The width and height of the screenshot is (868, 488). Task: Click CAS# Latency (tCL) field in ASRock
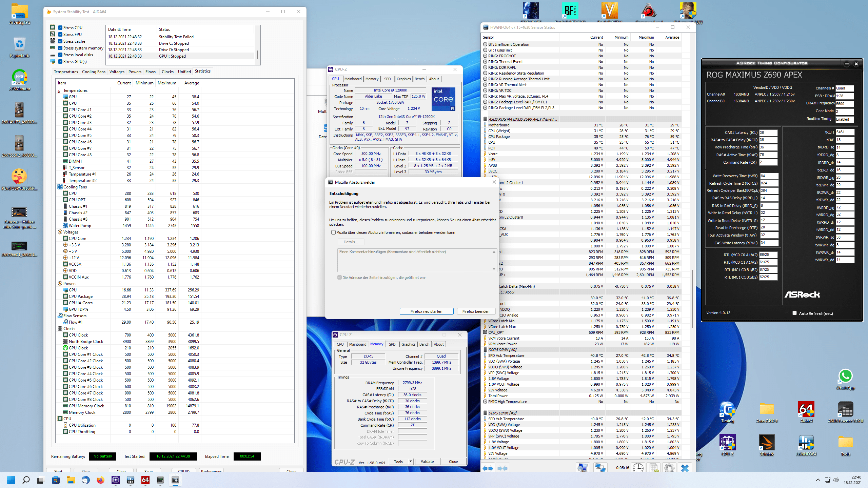(768, 133)
